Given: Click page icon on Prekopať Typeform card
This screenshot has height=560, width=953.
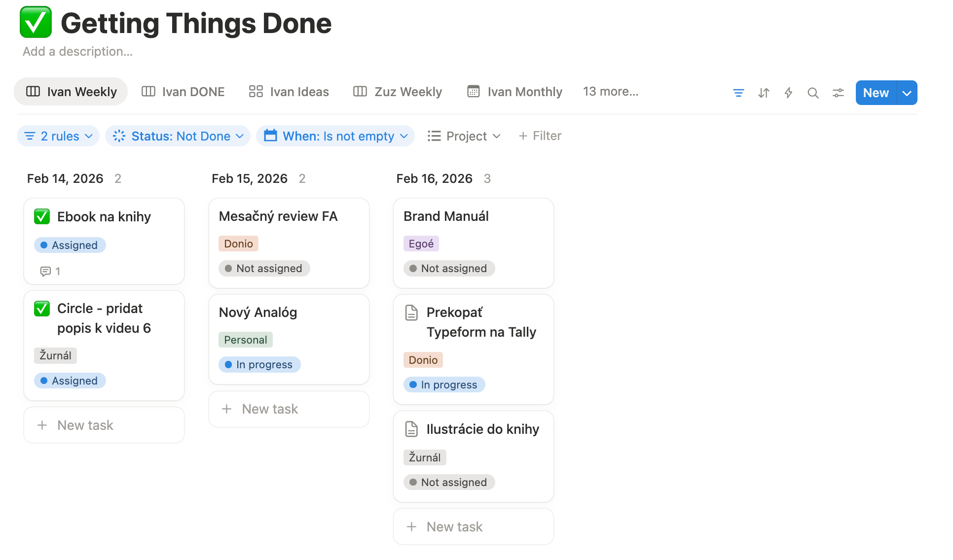Looking at the screenshot, I should (x=411, y=313).
